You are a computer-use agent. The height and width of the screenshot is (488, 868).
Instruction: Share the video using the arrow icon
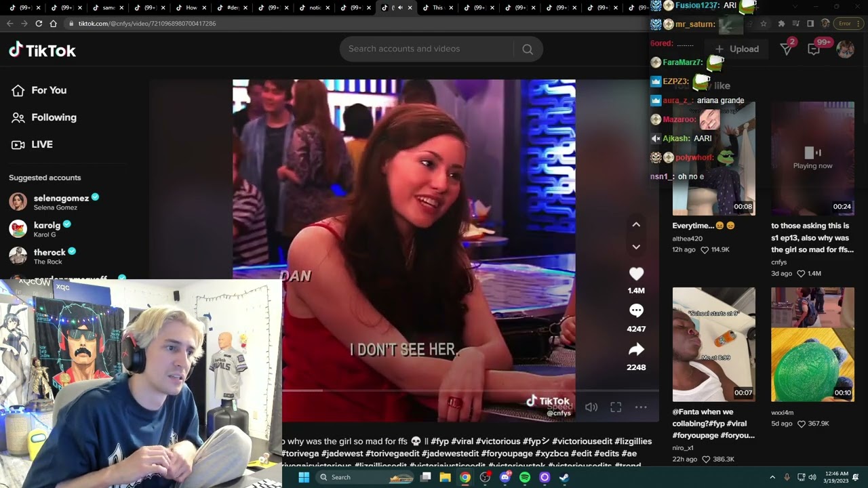(636, 349)
